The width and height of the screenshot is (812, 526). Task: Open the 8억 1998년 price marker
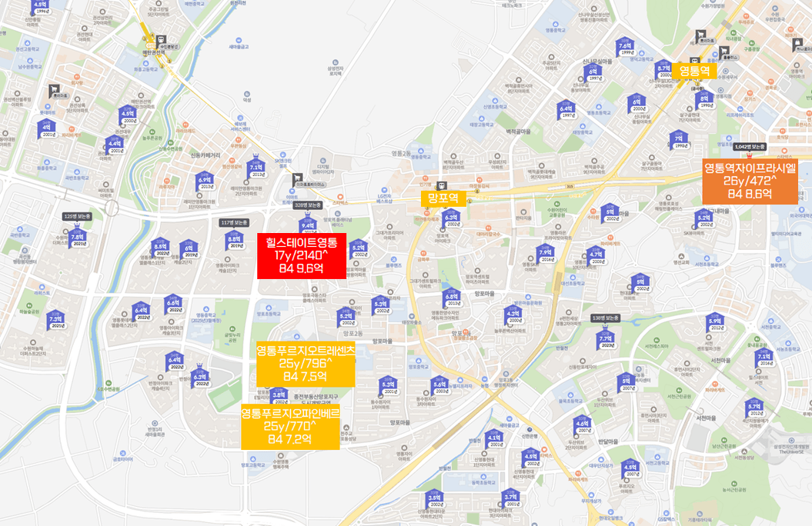705,100
